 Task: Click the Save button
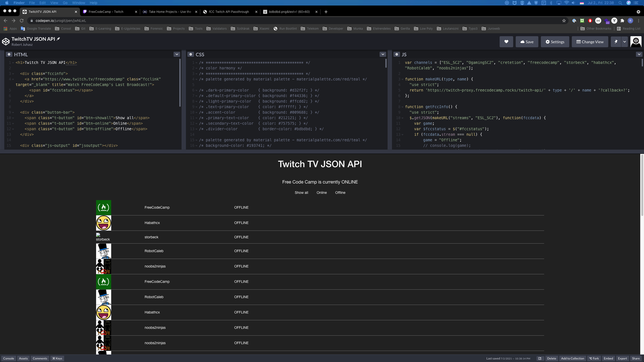[x=527, y=42]
